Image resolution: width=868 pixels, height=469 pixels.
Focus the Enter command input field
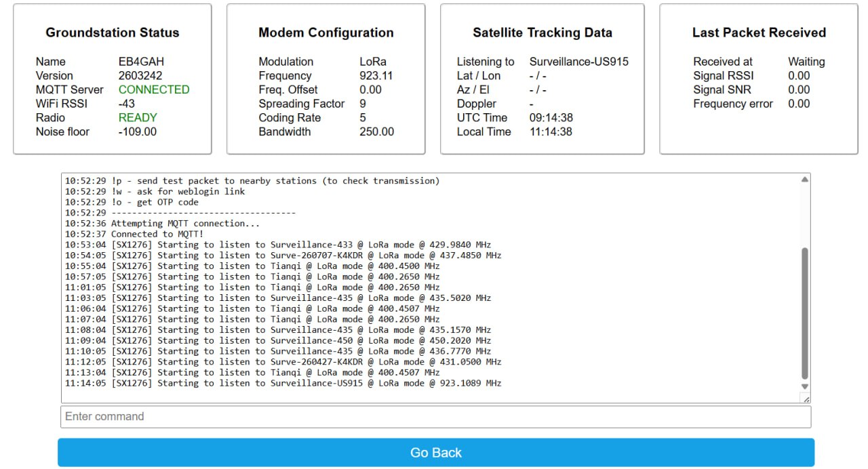(436, 416)
